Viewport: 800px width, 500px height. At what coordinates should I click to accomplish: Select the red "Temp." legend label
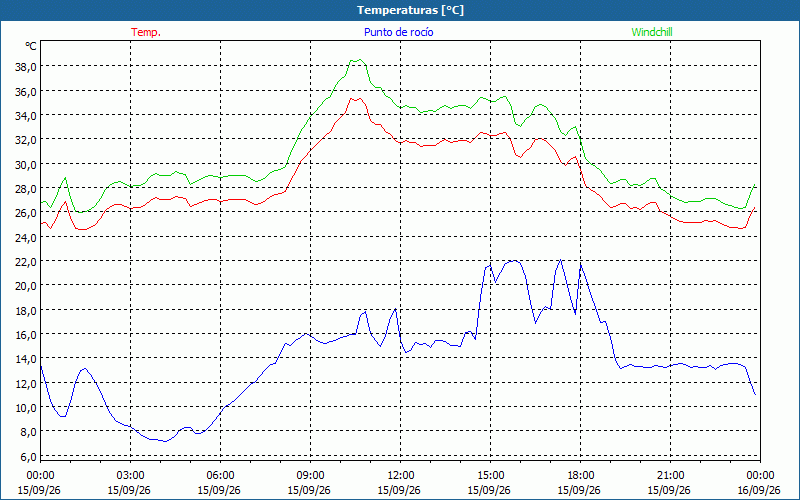tap(146, 32)
